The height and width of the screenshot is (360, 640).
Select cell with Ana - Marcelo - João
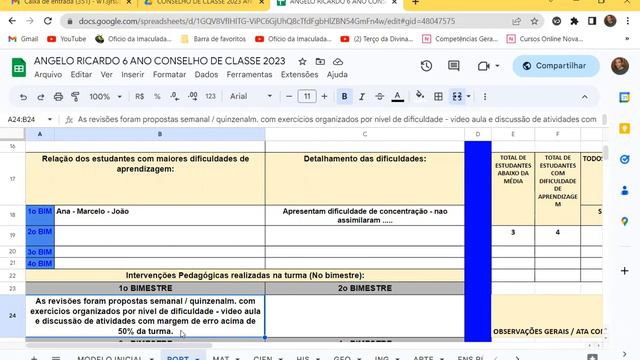click(x=160, y=215)
